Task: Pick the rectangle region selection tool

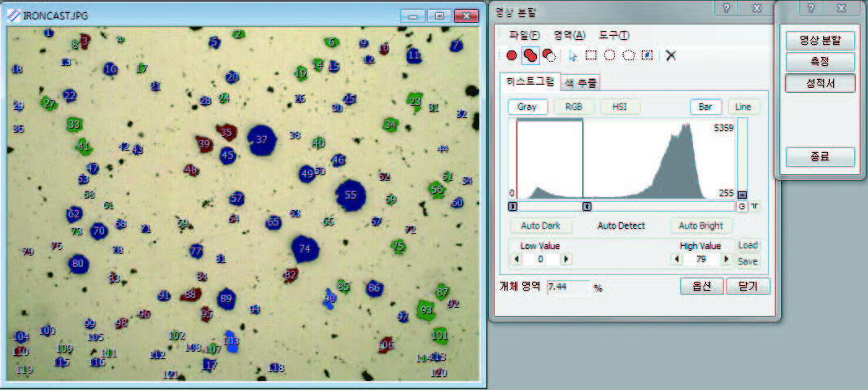Action: (x=591, y=55)
